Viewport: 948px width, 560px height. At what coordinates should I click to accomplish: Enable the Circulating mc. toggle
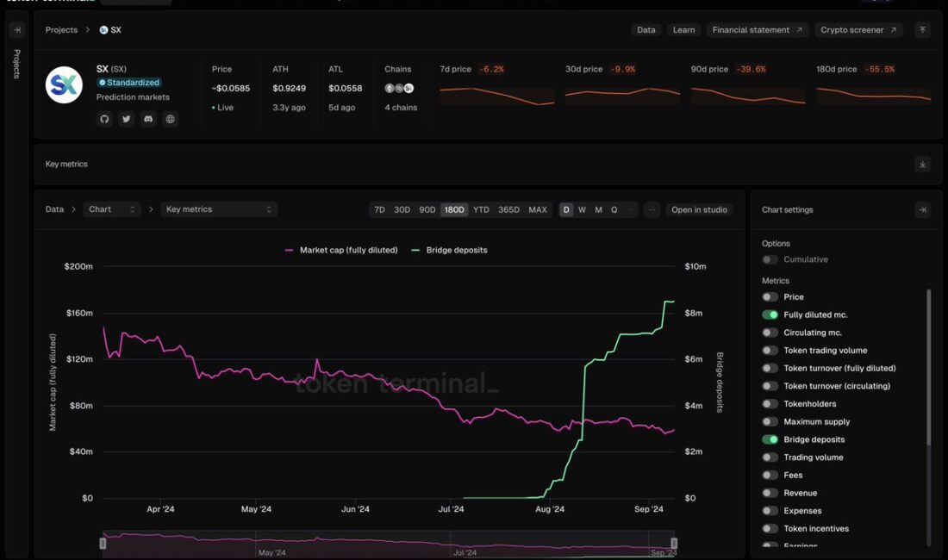[x=770, y=333]
